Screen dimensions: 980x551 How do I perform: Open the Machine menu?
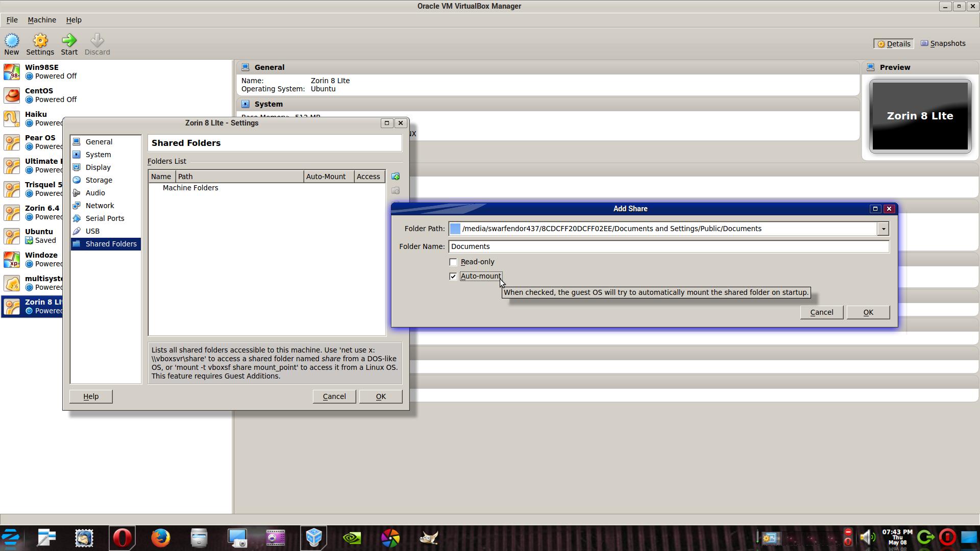42,20
